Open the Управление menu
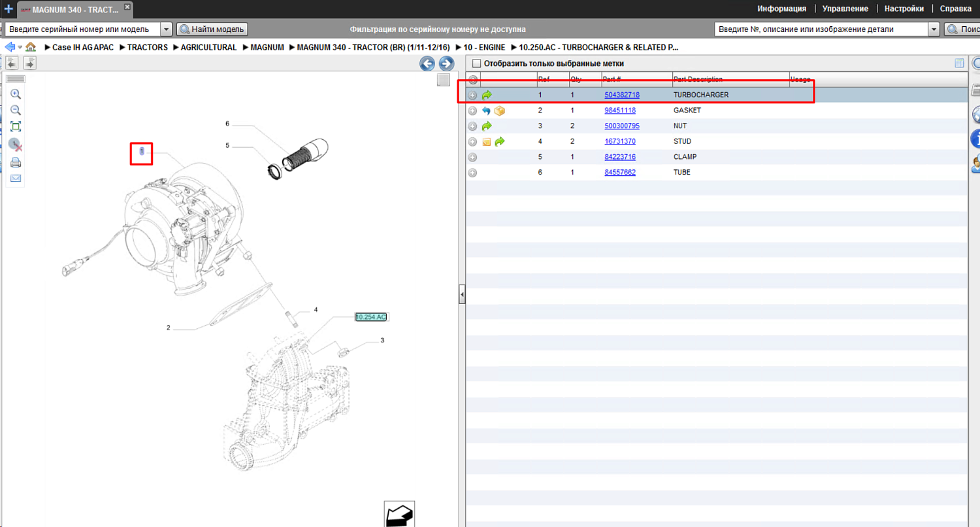The height and width of the screenshot is (527, 980). [x=845, y=8]
